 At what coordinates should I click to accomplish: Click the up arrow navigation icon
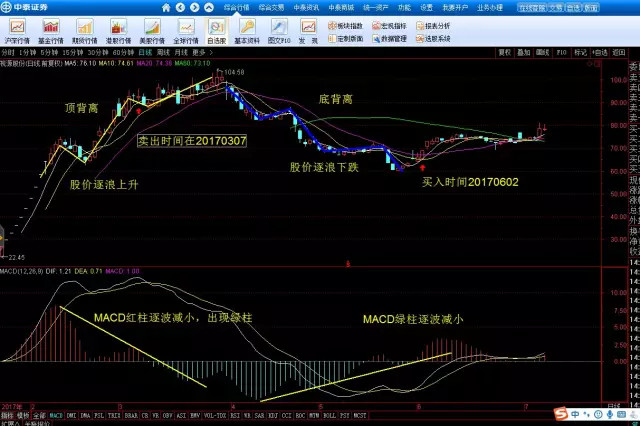coord(209,7)
